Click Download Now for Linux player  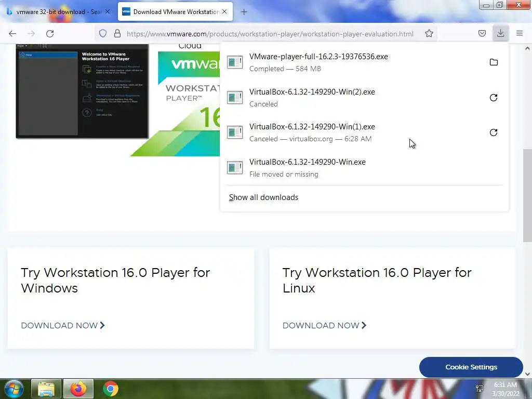point(325,325)
